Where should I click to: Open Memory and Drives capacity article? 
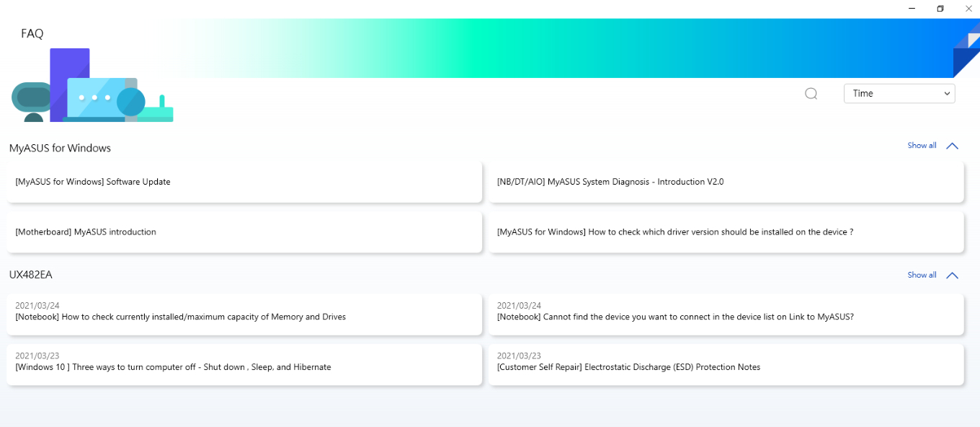point(244,314)
